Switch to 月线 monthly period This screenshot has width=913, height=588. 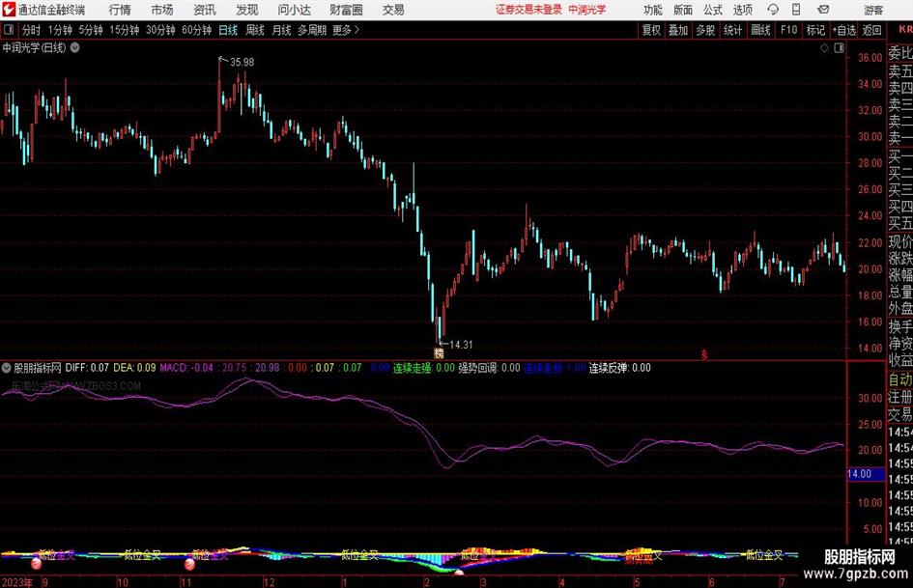pos(281,30)
